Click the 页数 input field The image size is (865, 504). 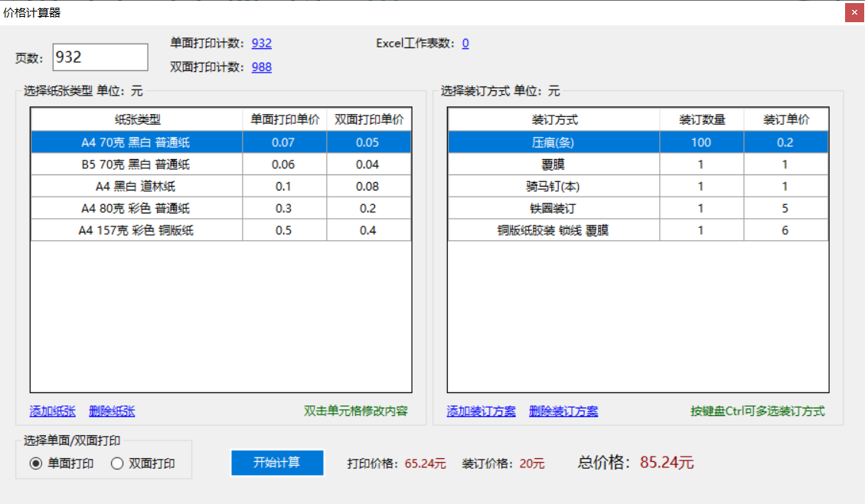[x=100, y=57]
